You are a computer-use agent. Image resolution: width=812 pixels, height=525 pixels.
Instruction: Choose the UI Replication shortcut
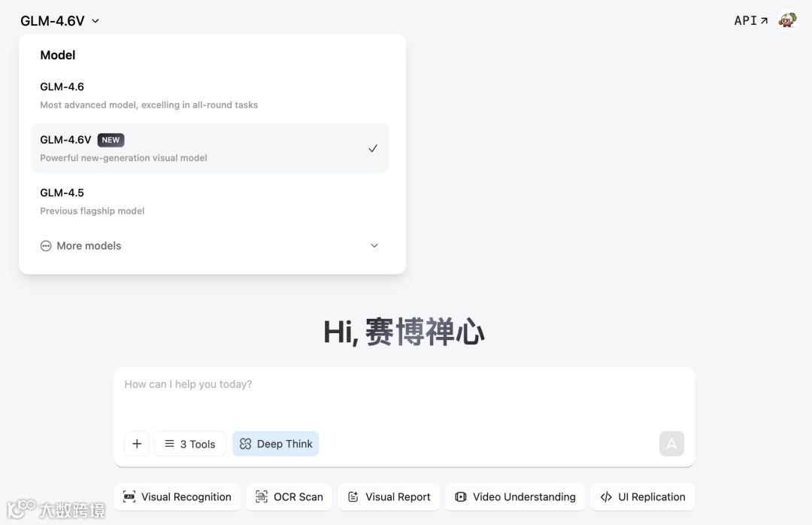click(643, 497)
